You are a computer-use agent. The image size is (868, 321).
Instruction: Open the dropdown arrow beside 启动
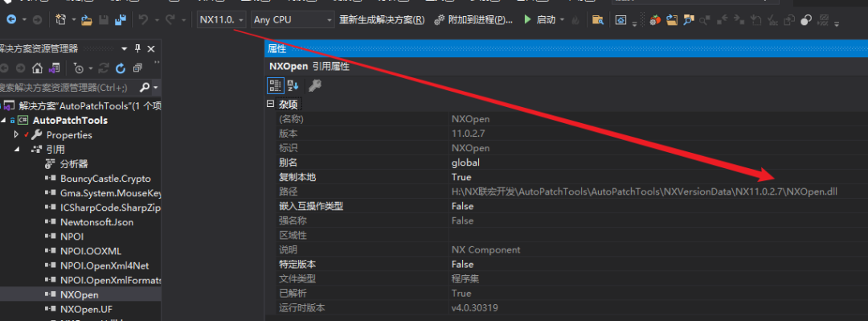pos(563,20)
